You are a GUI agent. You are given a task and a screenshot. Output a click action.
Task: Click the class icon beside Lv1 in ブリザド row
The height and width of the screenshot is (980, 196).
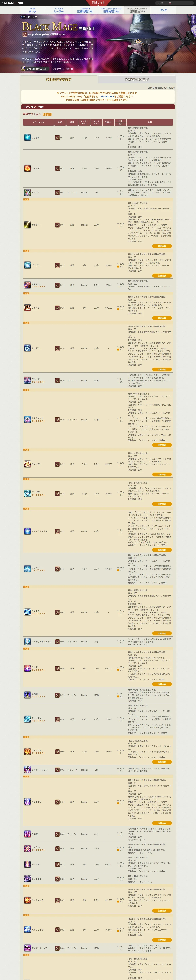(57, 138)
